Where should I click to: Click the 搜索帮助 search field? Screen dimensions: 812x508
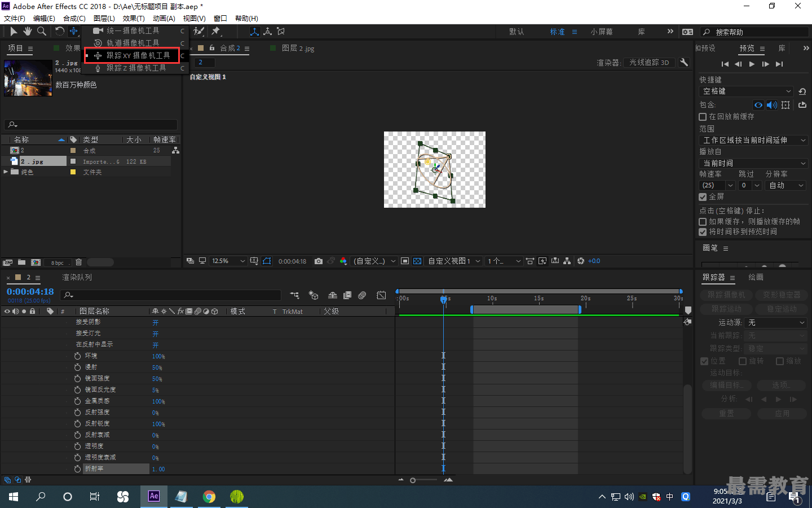tap(754, 32)
